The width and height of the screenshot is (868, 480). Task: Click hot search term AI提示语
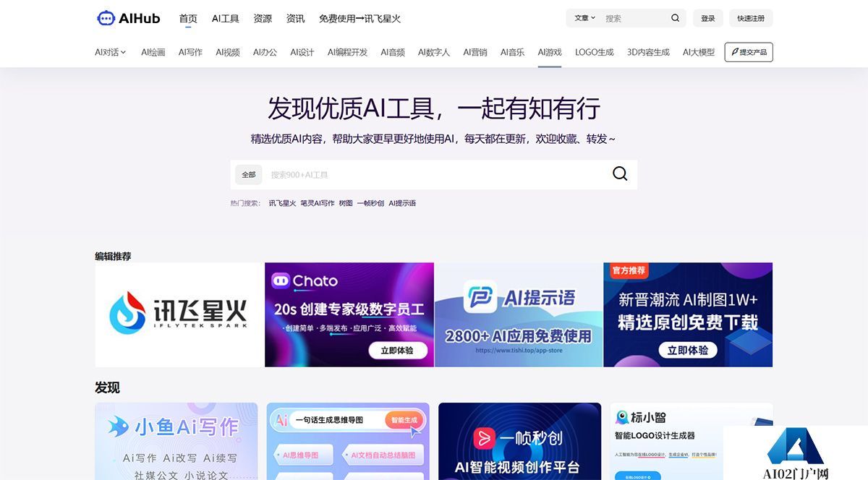coord(402,203)
